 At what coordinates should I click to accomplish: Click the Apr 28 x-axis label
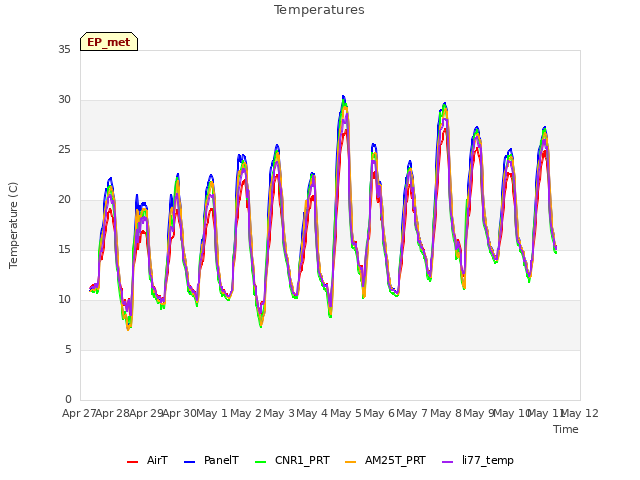112,413
